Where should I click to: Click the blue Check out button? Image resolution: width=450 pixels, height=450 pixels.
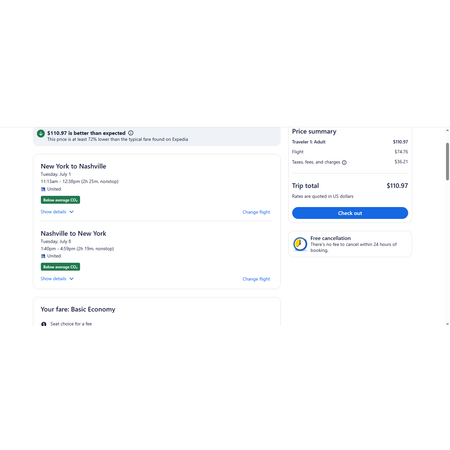(x=350, y=213)
